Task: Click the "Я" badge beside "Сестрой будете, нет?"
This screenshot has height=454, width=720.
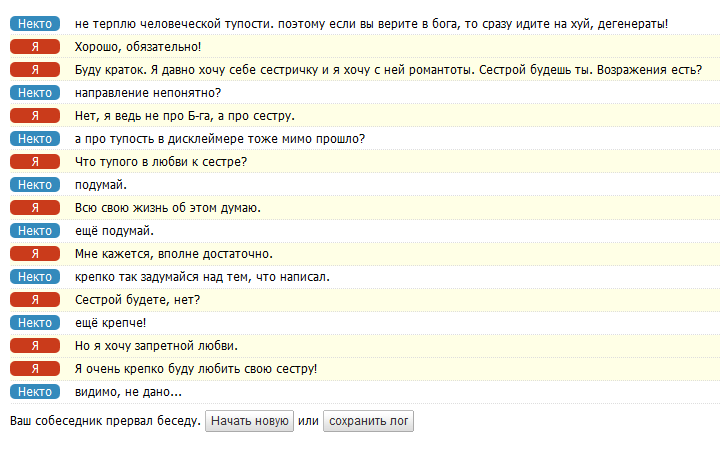Action: [x=35, y=300]
